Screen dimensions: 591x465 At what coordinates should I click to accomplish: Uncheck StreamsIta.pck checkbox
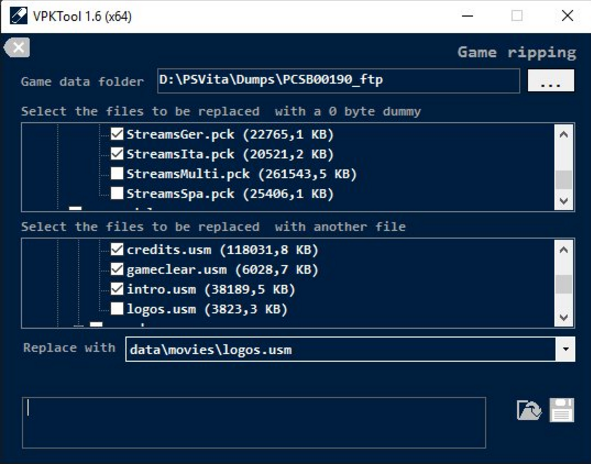[x=117, y=154]
